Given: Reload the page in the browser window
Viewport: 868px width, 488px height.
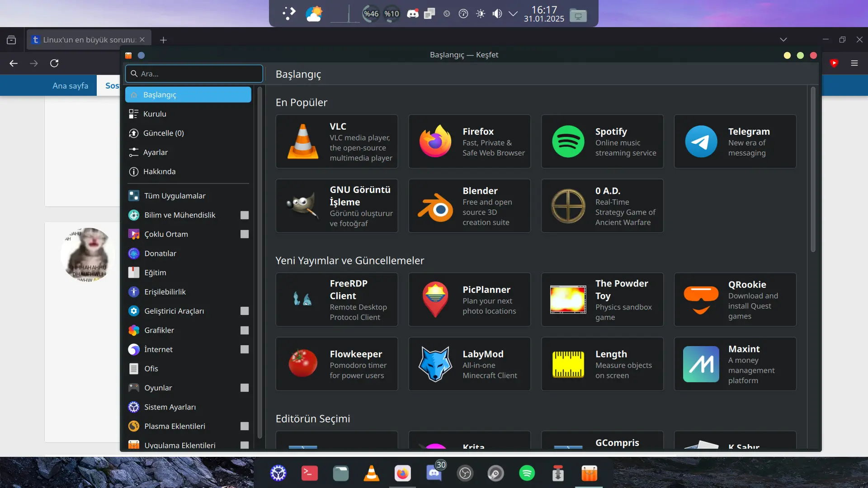Looking at the screenshot, I should [x=54, y=63].
